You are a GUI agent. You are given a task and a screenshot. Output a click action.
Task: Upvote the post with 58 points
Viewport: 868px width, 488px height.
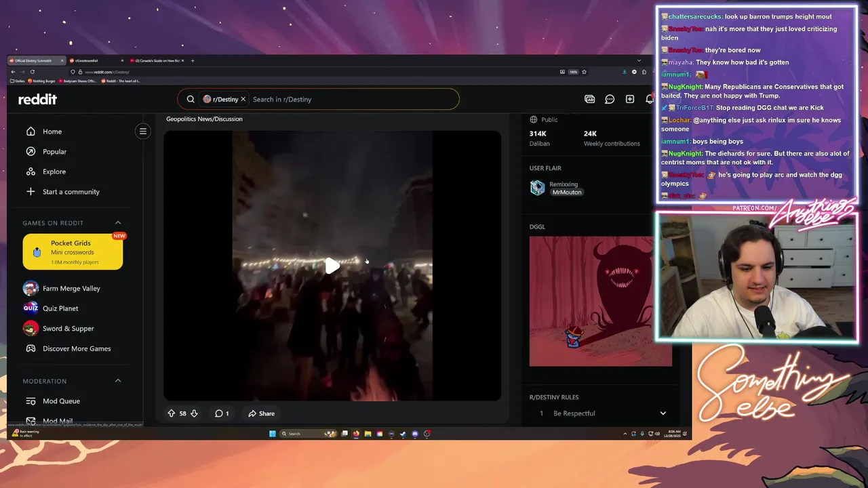point(172,413)
